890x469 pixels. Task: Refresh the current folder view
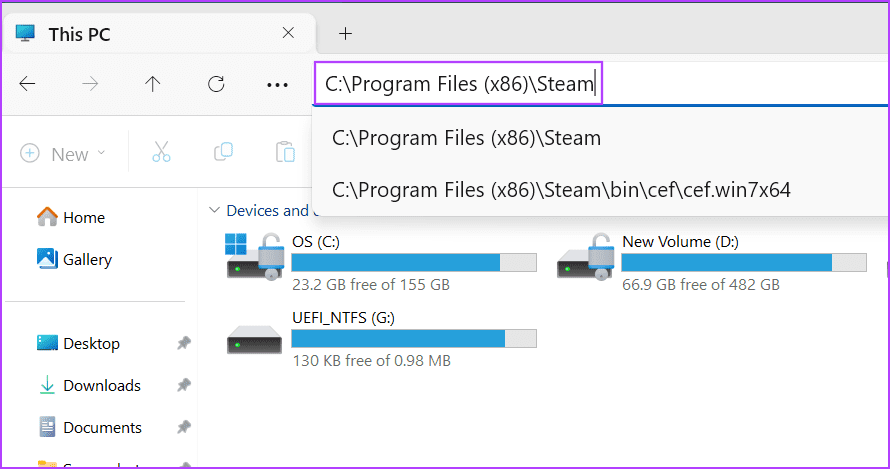216,85
